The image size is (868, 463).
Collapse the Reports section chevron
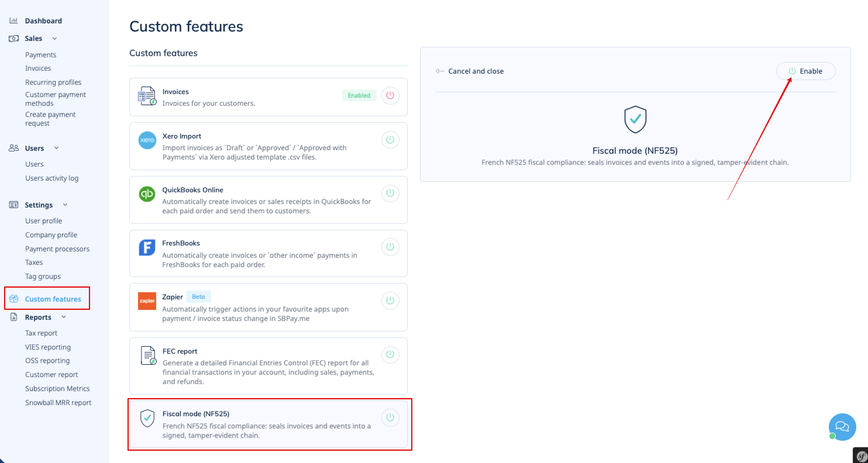(64, 317)
